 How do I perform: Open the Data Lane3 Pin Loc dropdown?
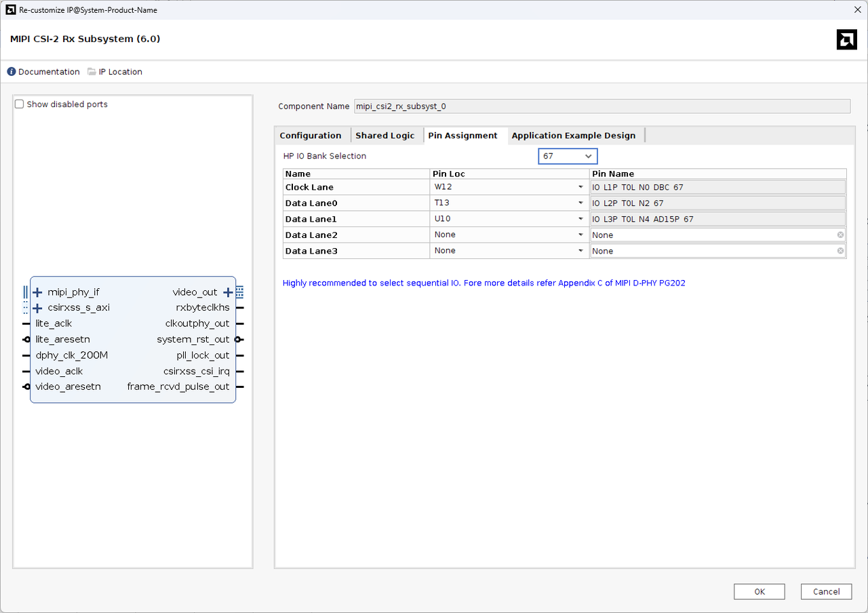[x=509, y=251]
